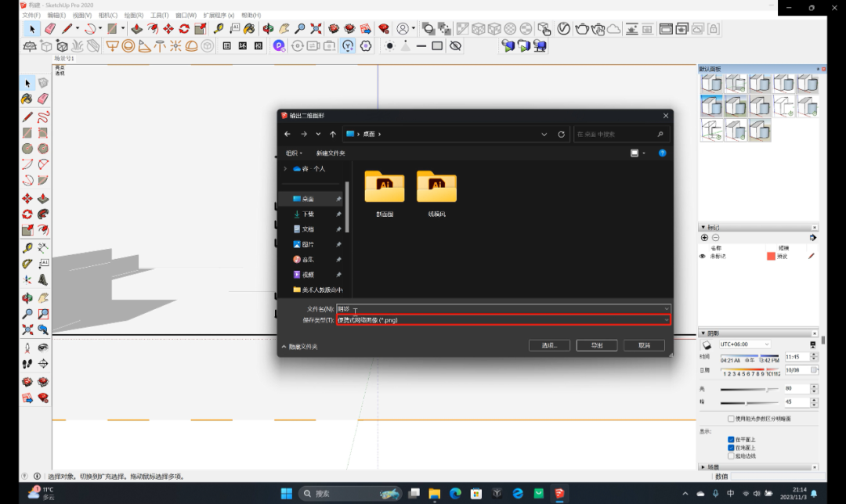Image resolution: width=846 pixels, height=504 pixels.
Task: Open the Window(W) menu
Action: (x=186, y=15)
